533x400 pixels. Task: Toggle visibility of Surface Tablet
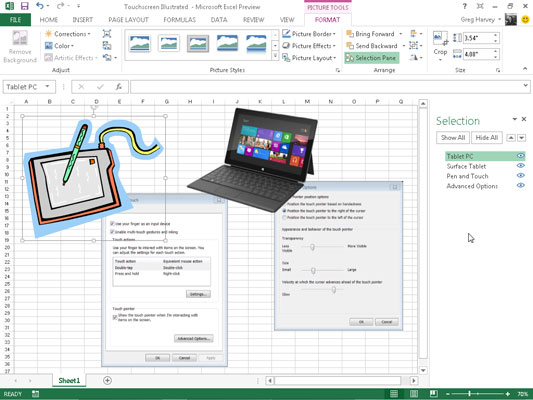(520, 166)
